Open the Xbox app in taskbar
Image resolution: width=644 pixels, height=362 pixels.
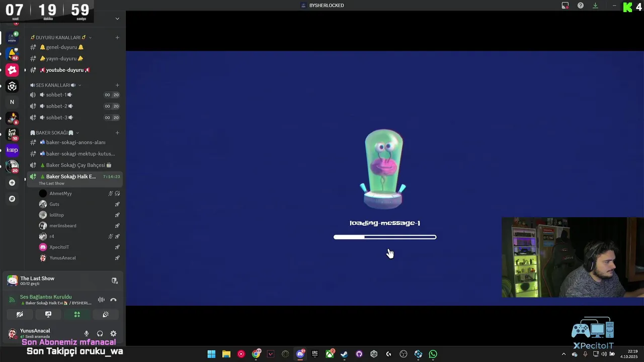click(330, 354)
